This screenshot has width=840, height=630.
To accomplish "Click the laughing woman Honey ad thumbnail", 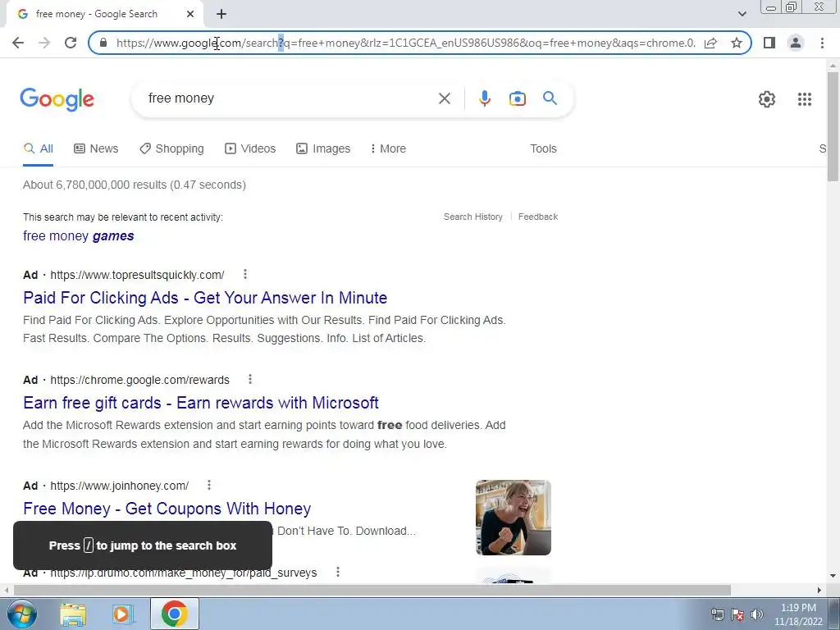I will tap(514, 518).
